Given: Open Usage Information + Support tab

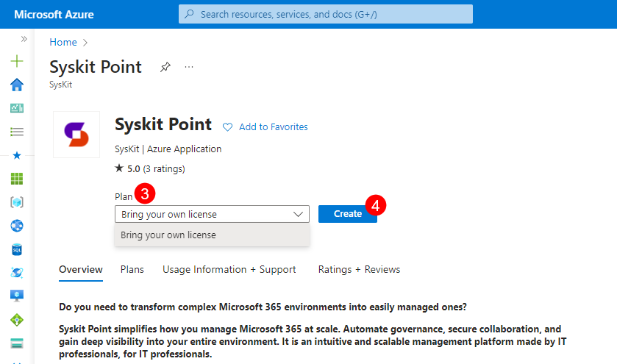Looking at the screenshot, I should coord(229,270).
